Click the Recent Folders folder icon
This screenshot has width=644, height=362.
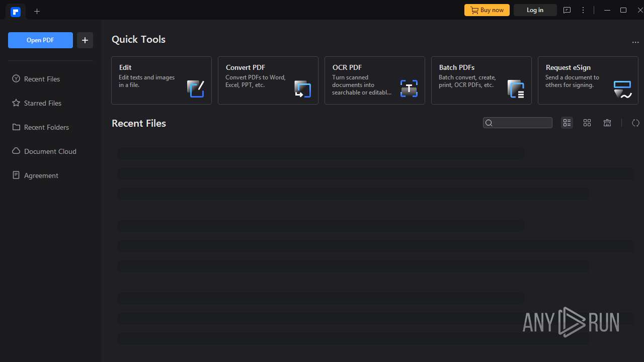tap(16, 127)
